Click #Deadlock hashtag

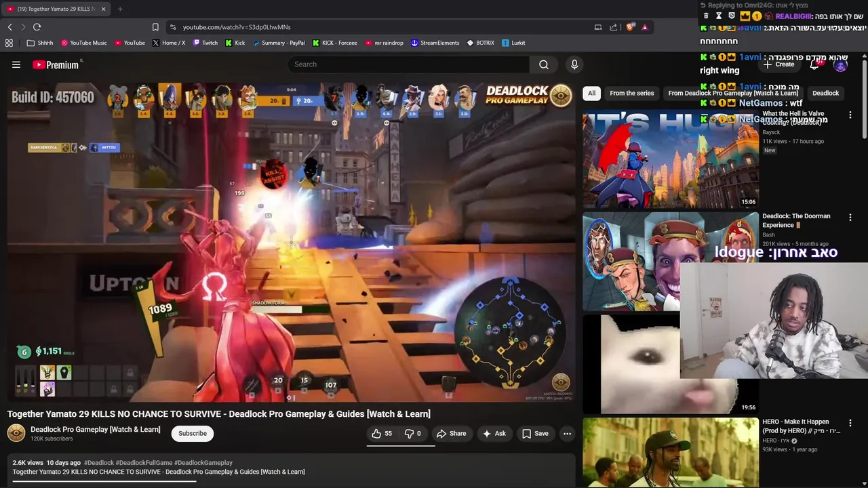(x=99, y=462)
